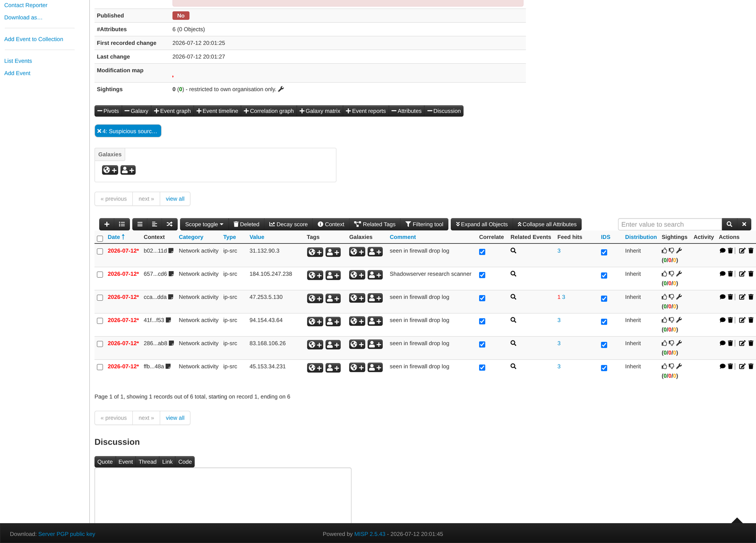Edit attribute 83.168.106.26
The image size is (756, 543).
point(742,343)
